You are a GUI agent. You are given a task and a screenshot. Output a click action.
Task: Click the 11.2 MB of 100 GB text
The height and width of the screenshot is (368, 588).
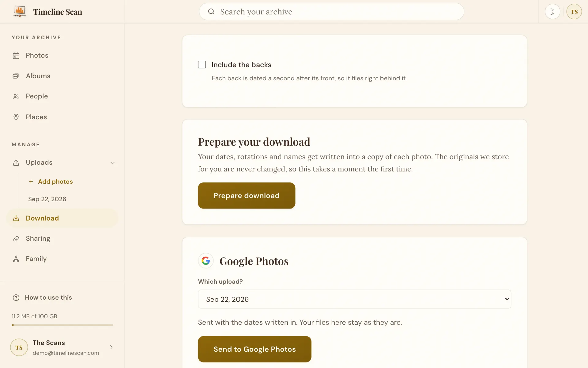(34, 316)
